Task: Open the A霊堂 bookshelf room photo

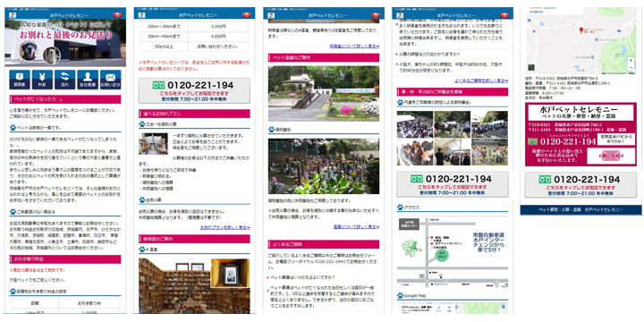Action: (x=194, y=286)
